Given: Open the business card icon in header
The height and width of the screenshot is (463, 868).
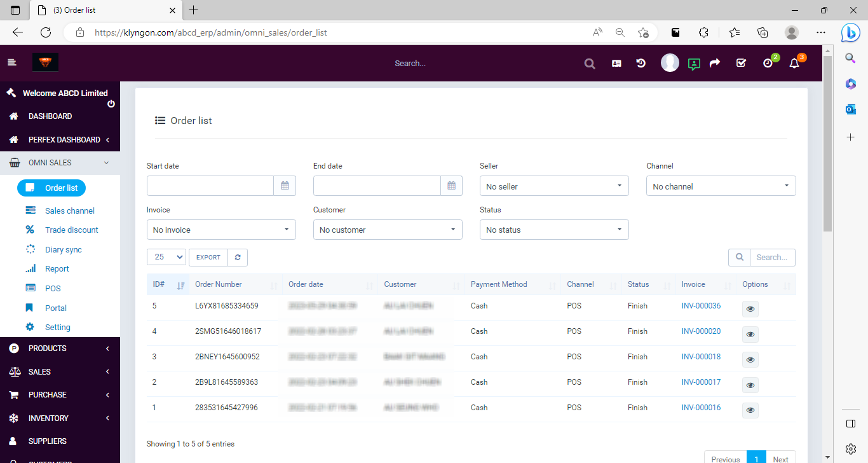Looking at the screenshot, I should (616, 64).
